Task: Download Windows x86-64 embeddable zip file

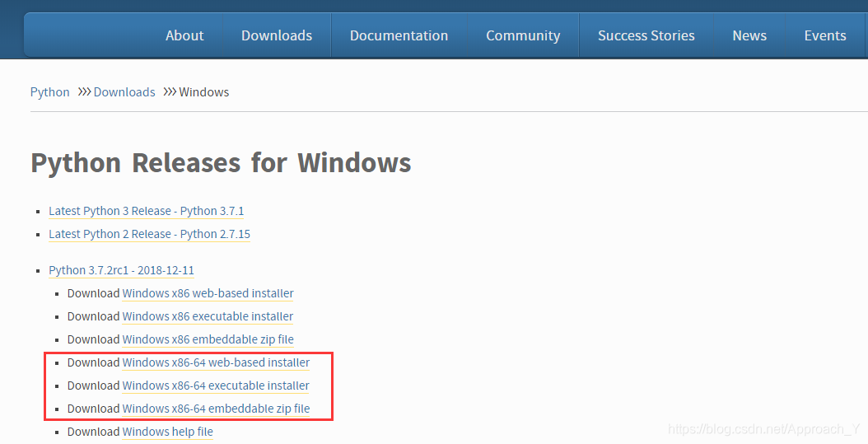Action: point(216,409)
